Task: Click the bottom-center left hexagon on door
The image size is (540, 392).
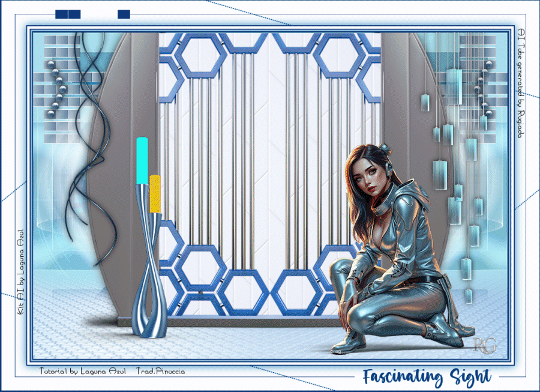Action: click(x=243, y=292)
